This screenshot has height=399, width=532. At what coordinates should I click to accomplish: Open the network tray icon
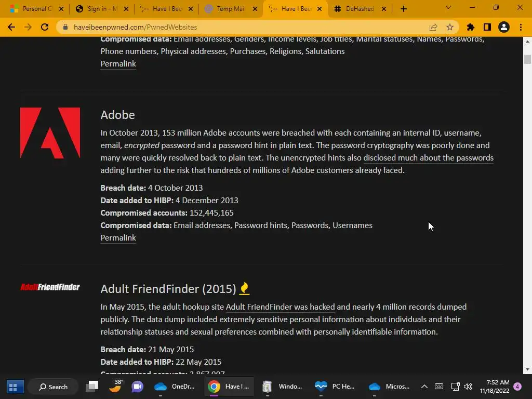pos(455,387)
